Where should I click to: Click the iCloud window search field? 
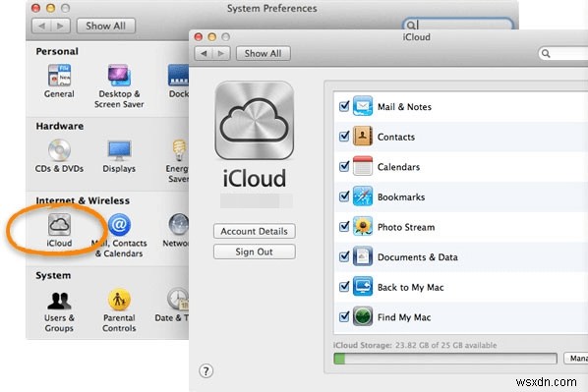pos(563,54)
